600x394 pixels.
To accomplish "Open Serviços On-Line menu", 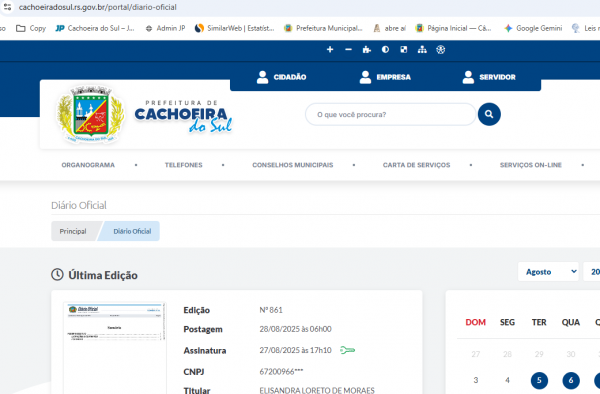I will (531, 165).
